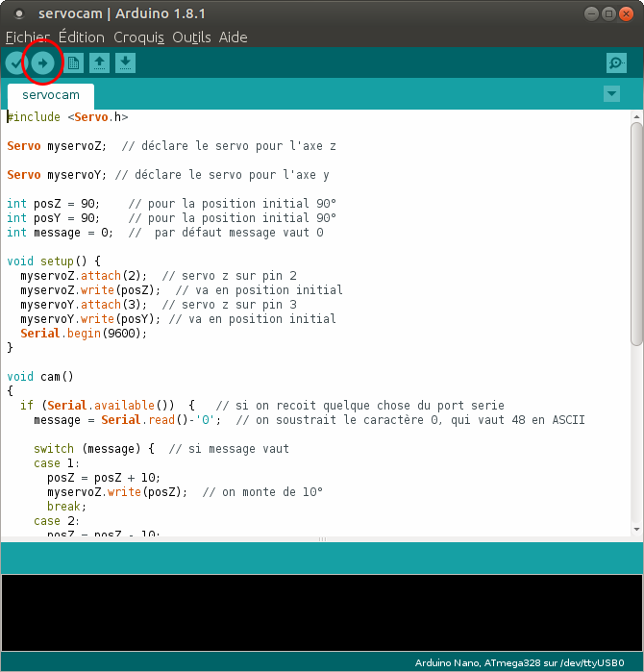
Task: Open the Édition menu
Action: (x=81, y=37)
